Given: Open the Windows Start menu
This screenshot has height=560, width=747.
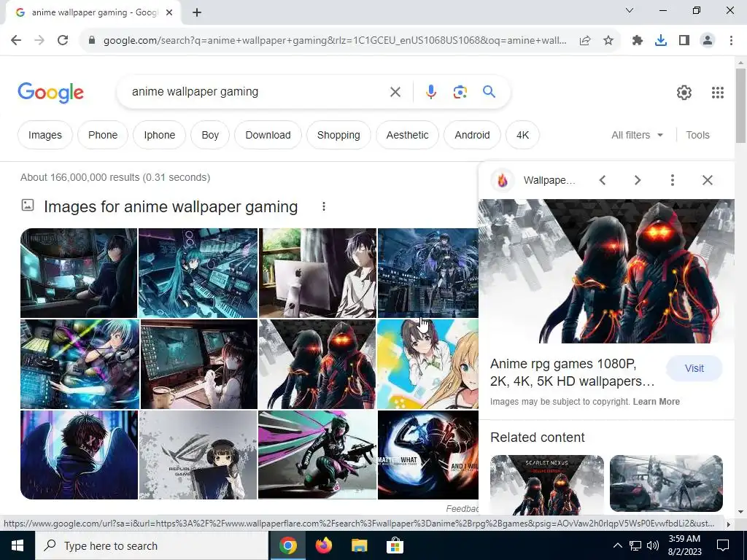Looking at the screenshot, I should tap(18, 545).
